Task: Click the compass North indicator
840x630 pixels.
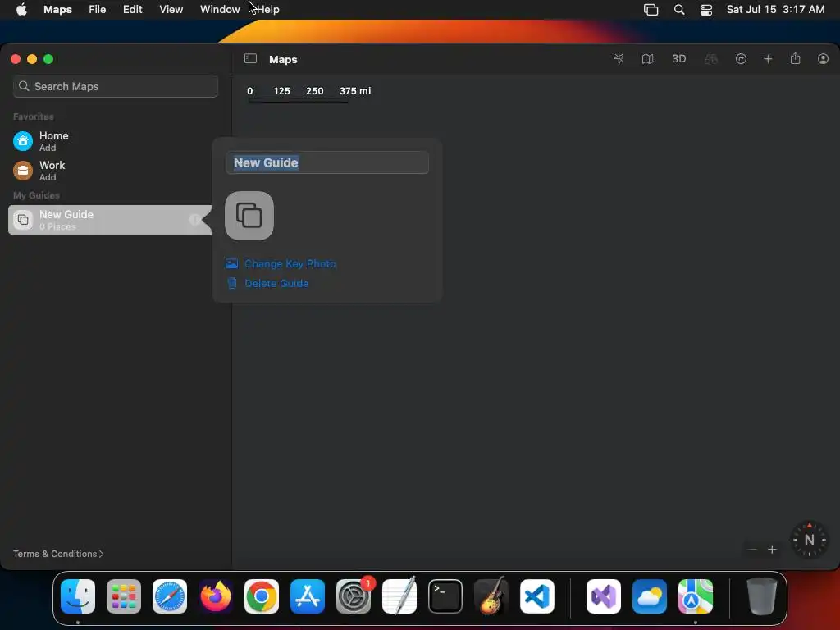Action: (x=809, y=540)
